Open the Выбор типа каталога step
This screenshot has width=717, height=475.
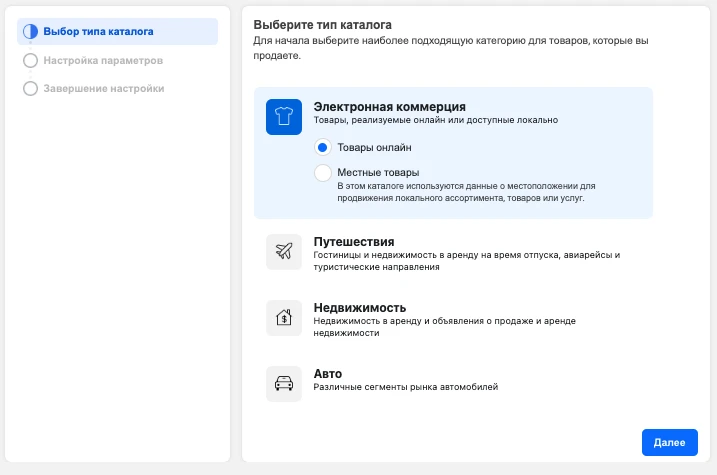(x=118, y=32)
